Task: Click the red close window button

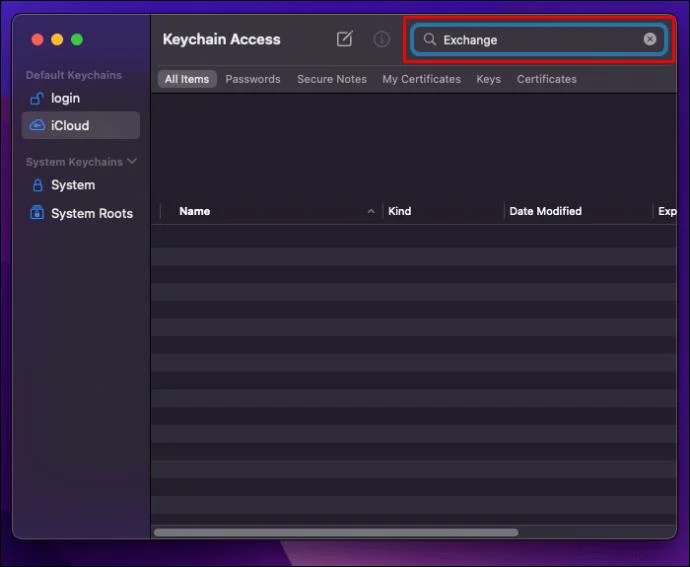Action: tap(37, 40)
